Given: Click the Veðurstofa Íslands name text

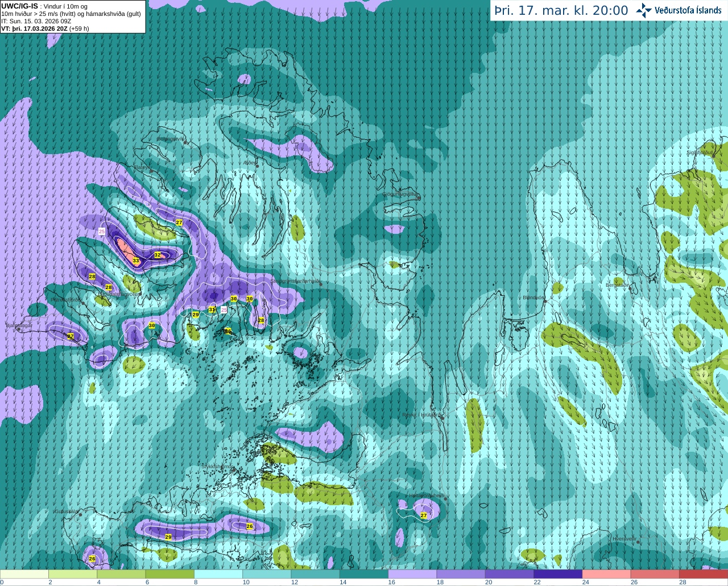Looking at the screenshot, I should (688, 10).
